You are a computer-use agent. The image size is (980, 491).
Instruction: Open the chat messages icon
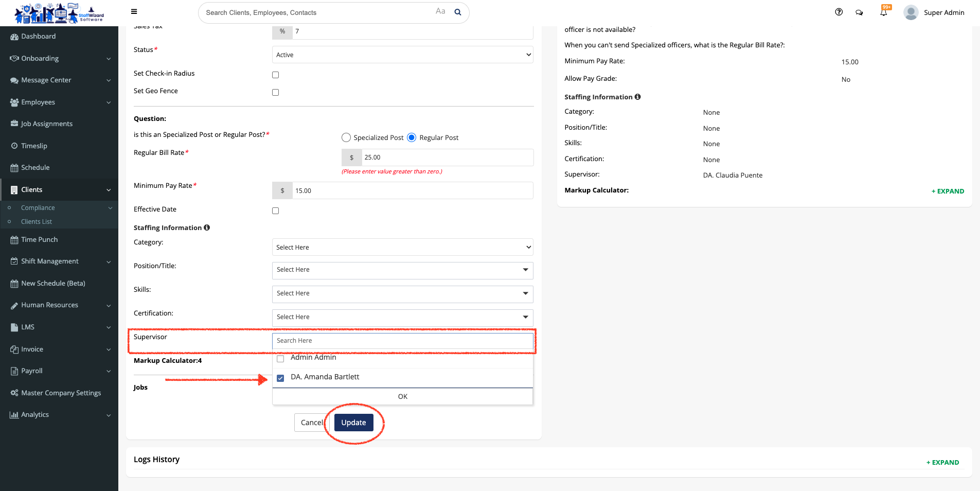pos(859,12)
